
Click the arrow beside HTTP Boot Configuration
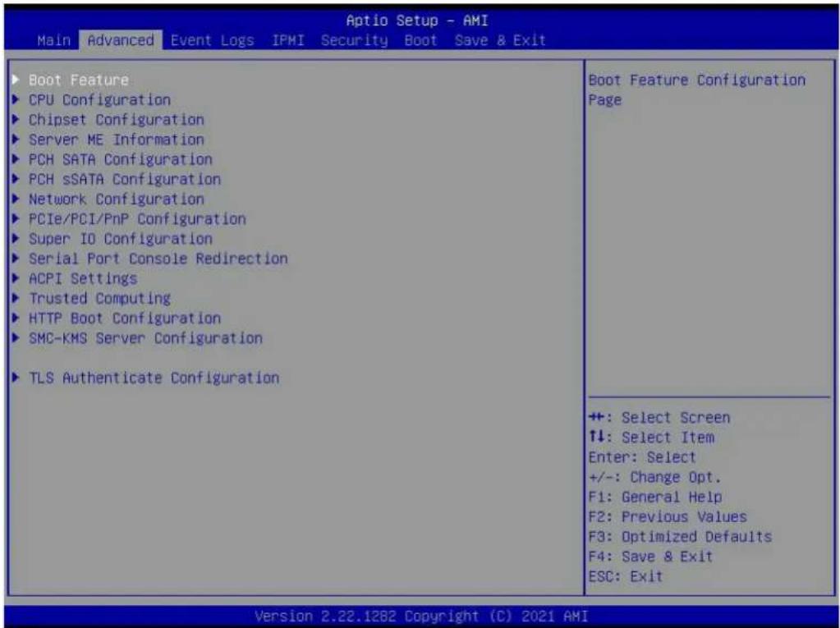coord(16,318)
